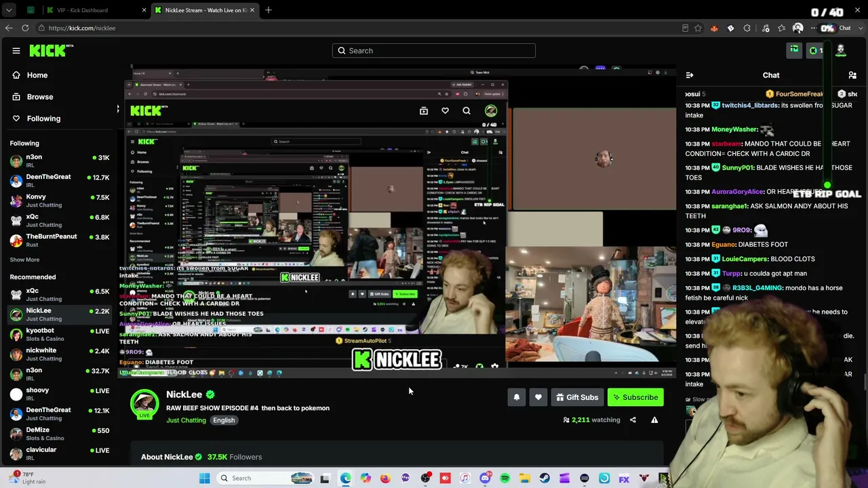Click the Kick search field
This screenshot has height=488, width=868.
tap(434, 51)
